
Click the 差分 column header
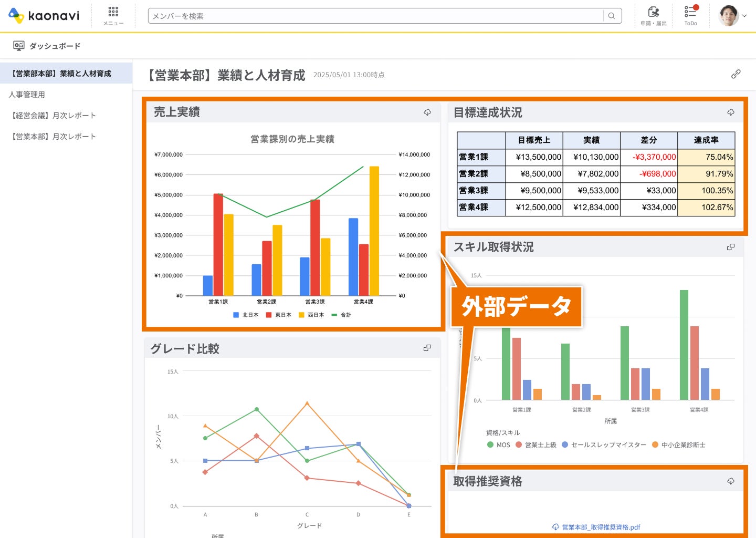click(x=649, y=140)
